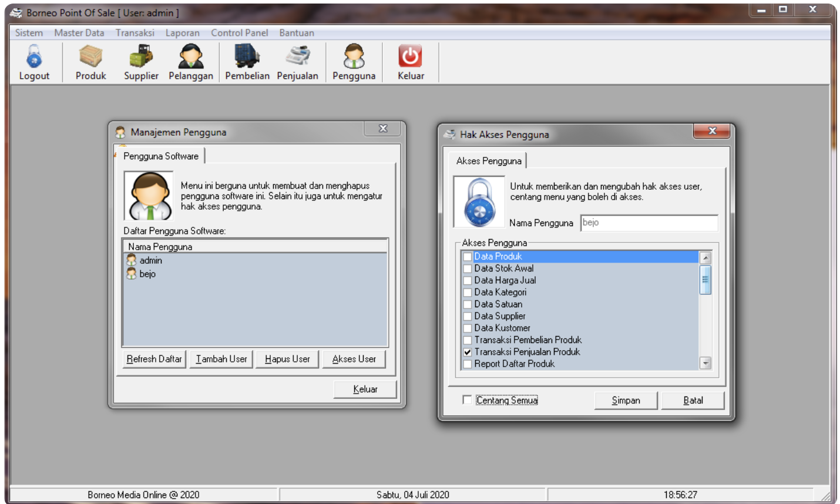Viewport: 840px width, 504px height.
Task: Open the Master Data menu
Action: (x=79, y=33)
